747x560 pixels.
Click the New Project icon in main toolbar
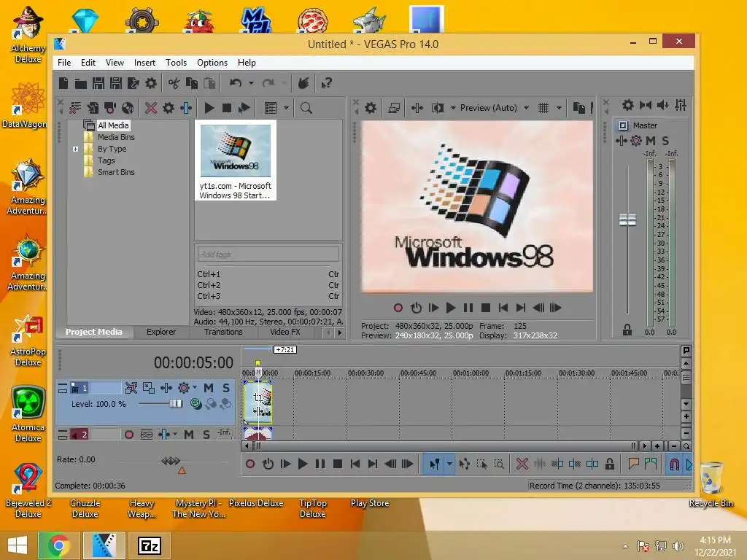(63, 83)
